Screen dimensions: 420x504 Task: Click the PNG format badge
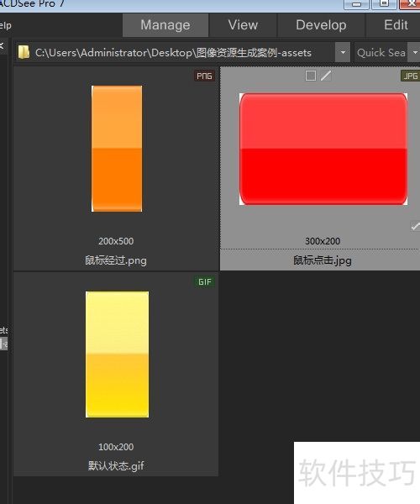(x=204, y=76)
